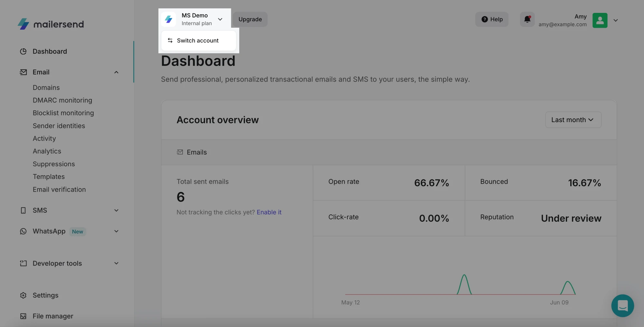Viewport: 644px width, 327px height.
Task: Click the Help button
Action: tap(492, 19)
